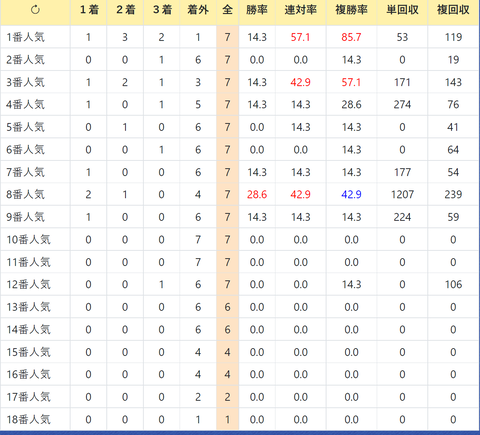Click the 76 複回収 value for 4番人気
The image size is (480, 435).
(453, 105)
